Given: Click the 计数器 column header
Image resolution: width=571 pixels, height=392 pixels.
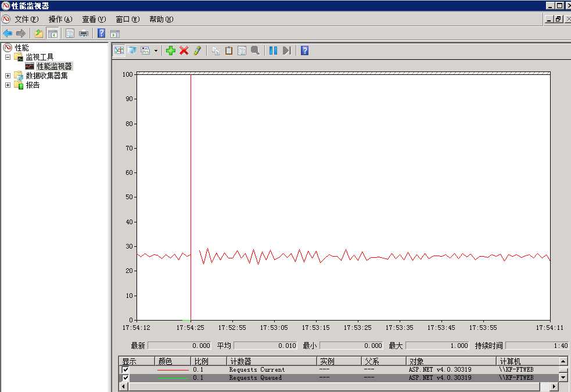Looking at the screenshot, I should coord(271,361).
